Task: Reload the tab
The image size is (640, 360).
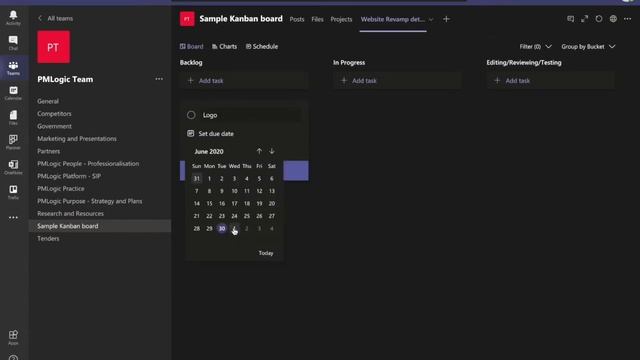Action: click(x=599, y=19)
